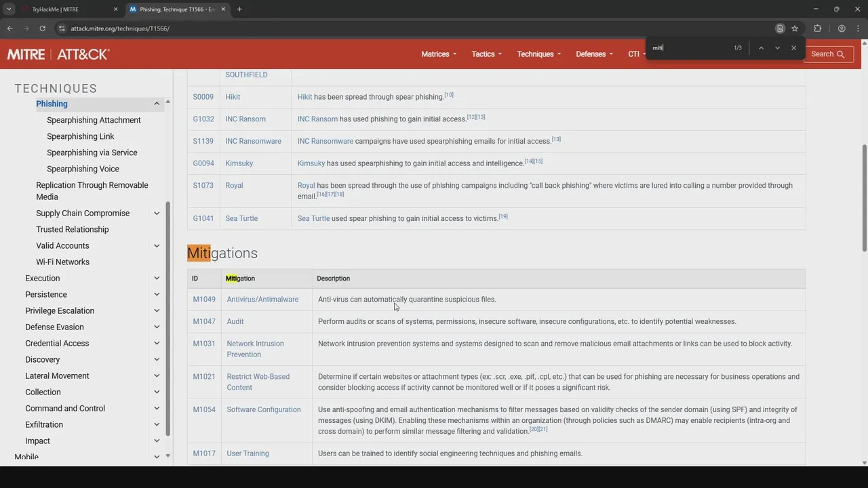Open the Chrome three-dot menu
This screenshot has height=488, width=868.
858,28
